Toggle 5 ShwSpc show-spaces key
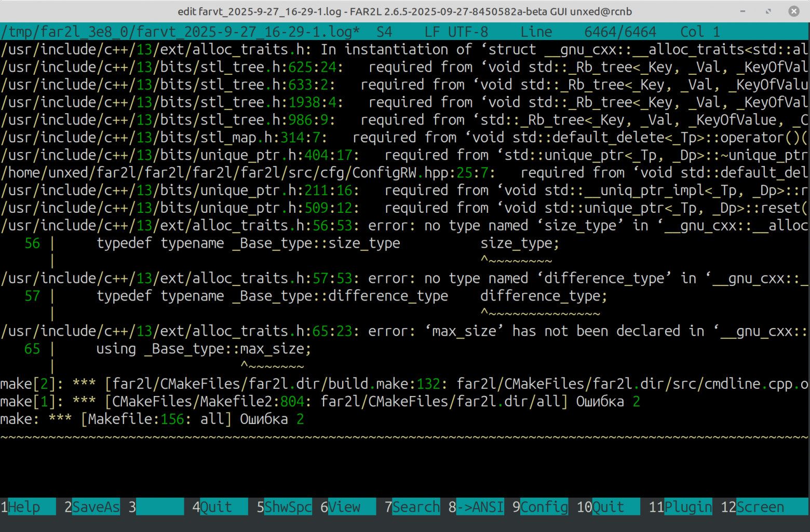The height and width of the screenshot is (532, 810). click(x=285, y=507)
